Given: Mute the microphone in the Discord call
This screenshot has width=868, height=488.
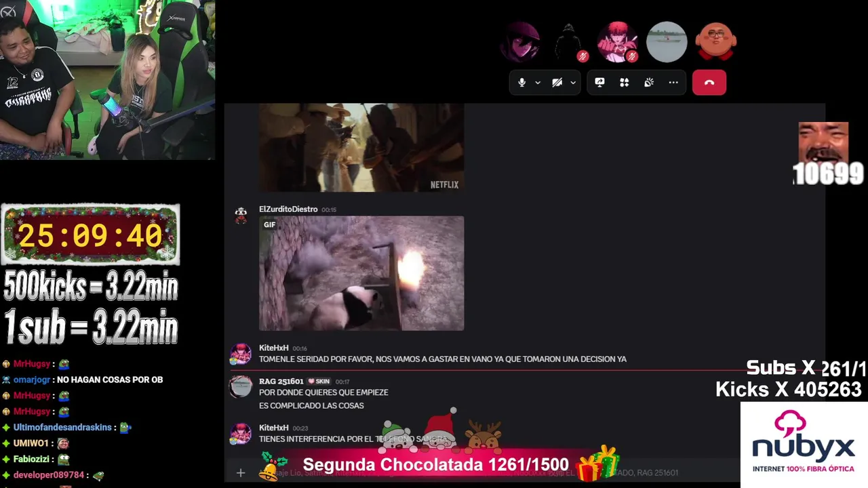Looking at the screenshot, I should 521,83.
